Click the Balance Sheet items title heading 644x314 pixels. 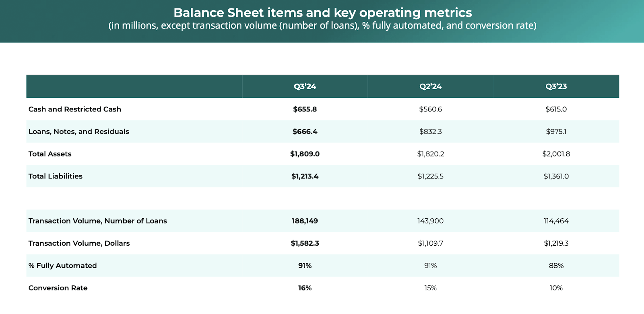[322, 13]
